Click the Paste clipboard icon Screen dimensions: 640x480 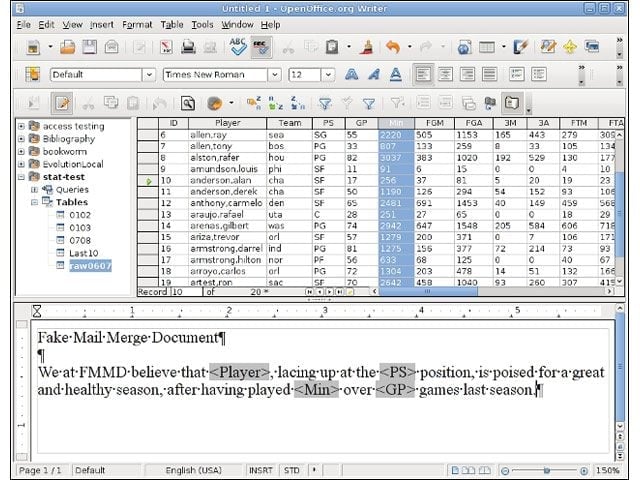[x=332, y=47]
